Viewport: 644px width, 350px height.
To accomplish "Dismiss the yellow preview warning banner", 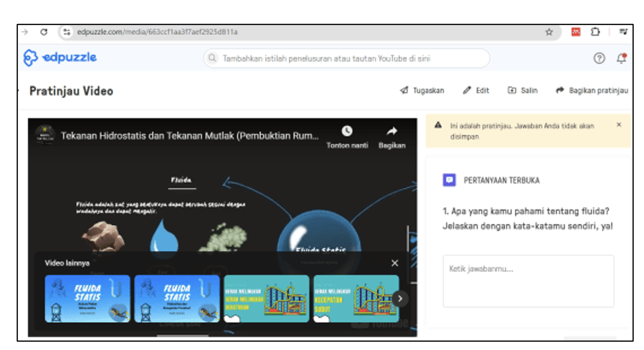I will tap(618, 125).
